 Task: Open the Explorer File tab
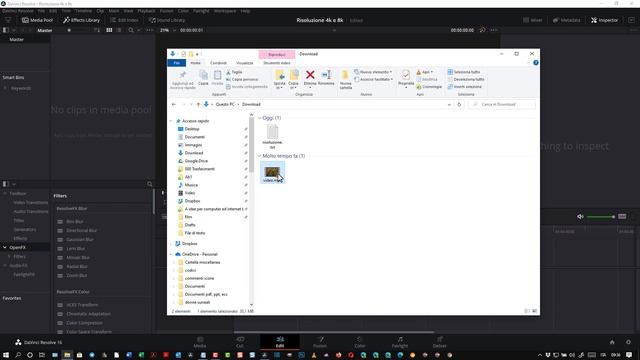point(176,63)
